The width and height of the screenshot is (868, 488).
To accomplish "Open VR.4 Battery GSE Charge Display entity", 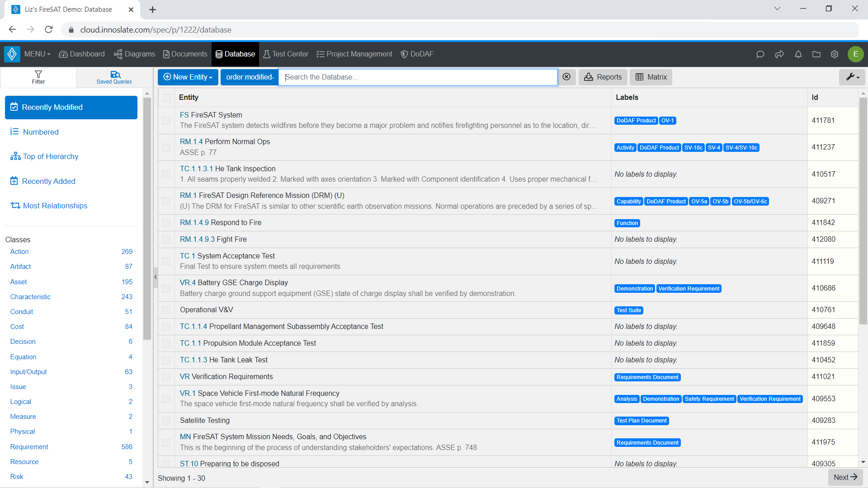I will (234, 283).
